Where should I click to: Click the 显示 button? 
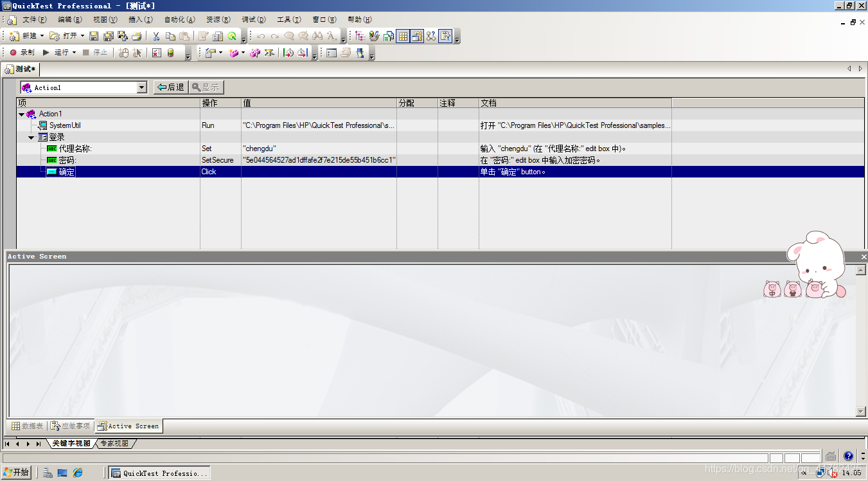tap(206, 87)
